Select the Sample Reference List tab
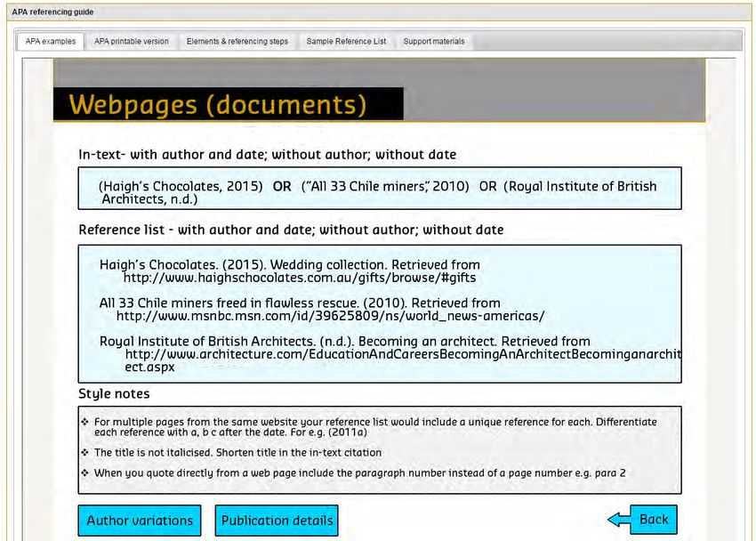Screen dimensions: 756x541 tap(346, 42)
